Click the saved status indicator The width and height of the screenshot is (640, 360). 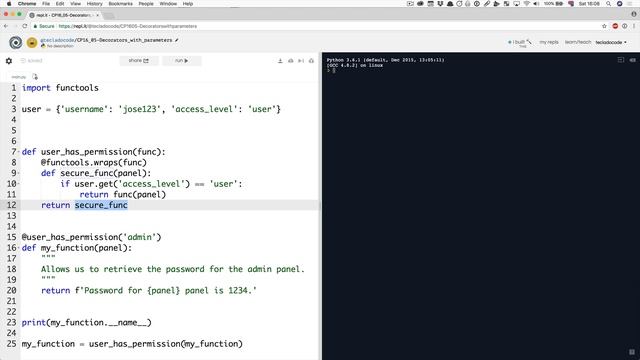point(32,61)
